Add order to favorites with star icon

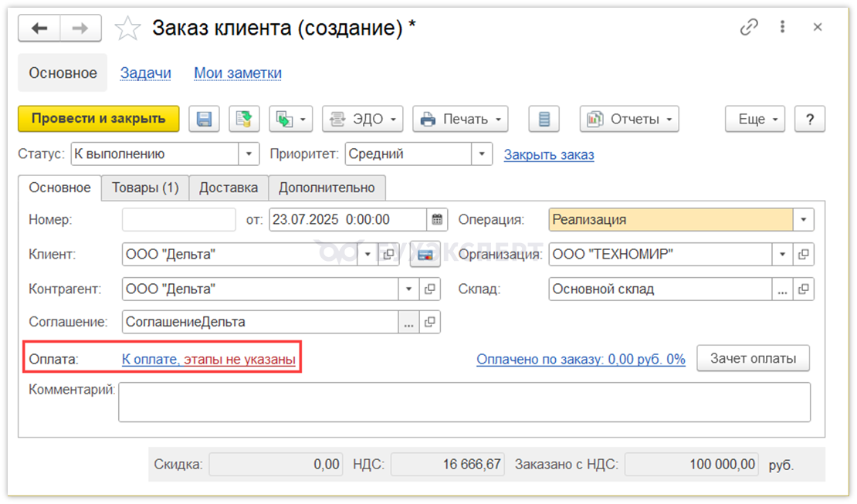(127, 29)
